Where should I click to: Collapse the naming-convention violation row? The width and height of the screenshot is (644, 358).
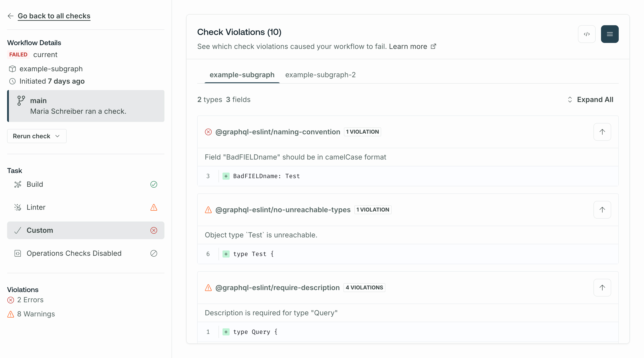coord(603,131)
